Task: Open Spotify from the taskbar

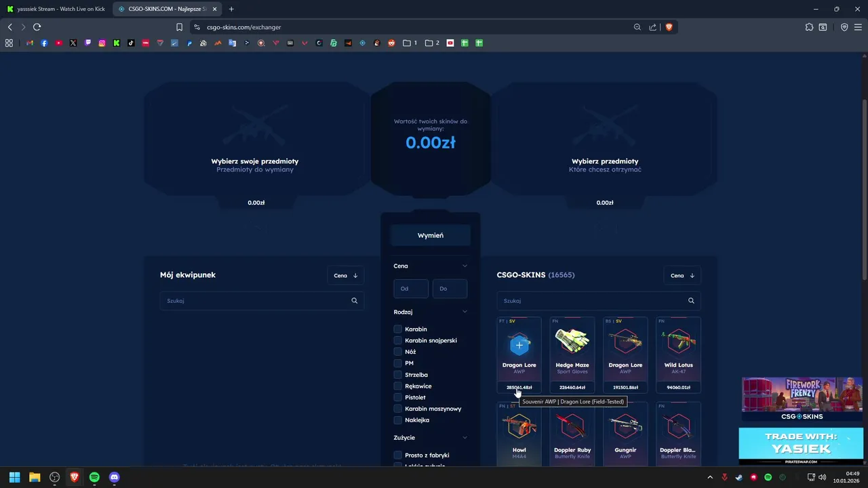Action: pos(94,477)
